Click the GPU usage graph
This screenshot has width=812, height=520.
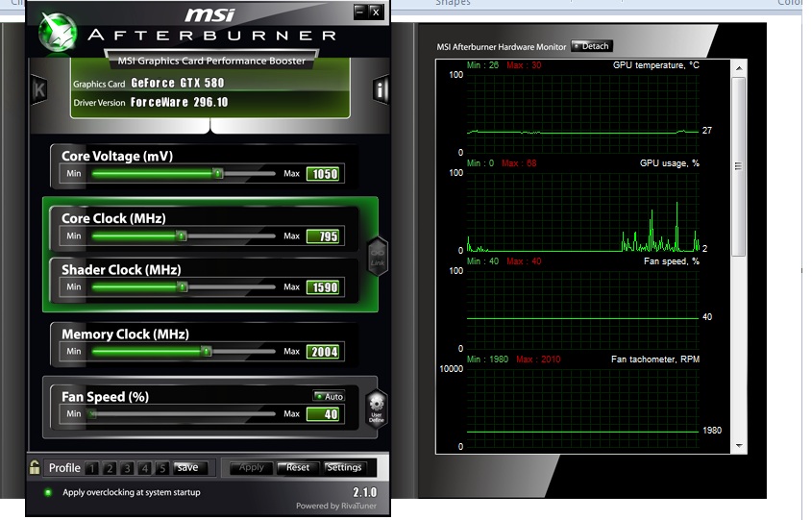tap(583, 211)
